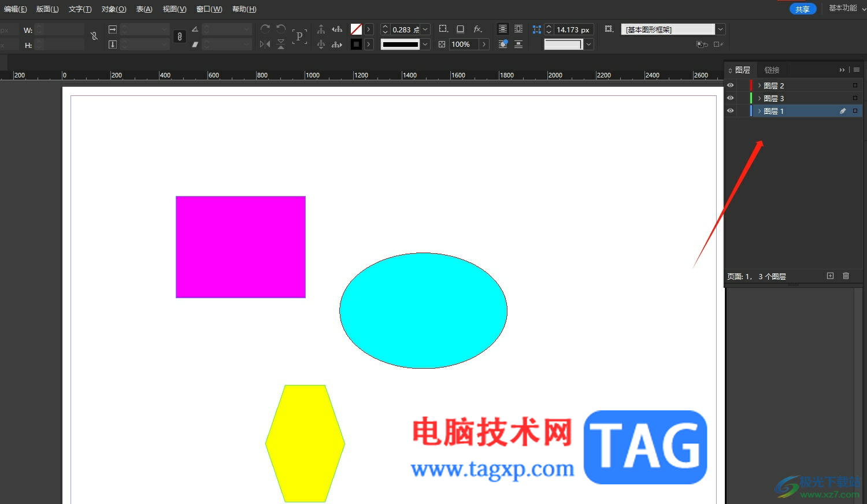Click the clear attributes not defined icon
This screenshot has width=867, height=504.
click(718, 45)
